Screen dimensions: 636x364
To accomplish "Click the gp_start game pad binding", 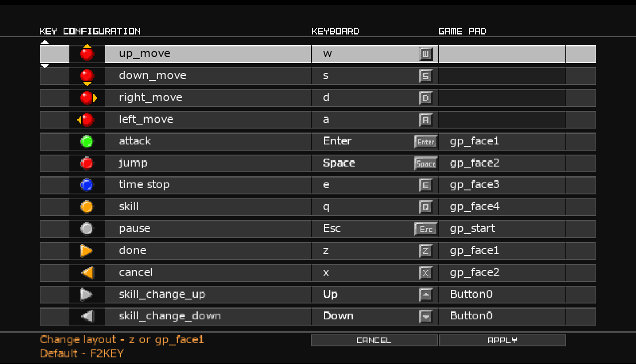I will click(x=472, y=229).
